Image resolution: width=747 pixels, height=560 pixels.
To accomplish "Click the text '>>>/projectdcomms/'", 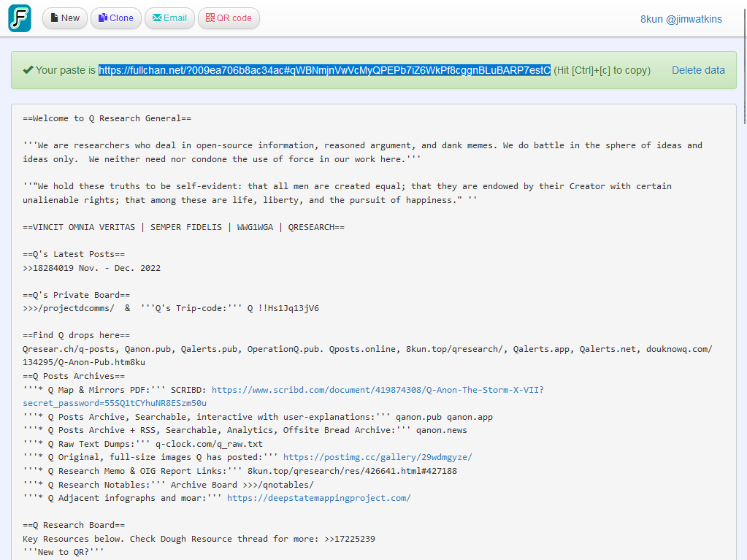I will pyautogui.click(x=69, y=309).
